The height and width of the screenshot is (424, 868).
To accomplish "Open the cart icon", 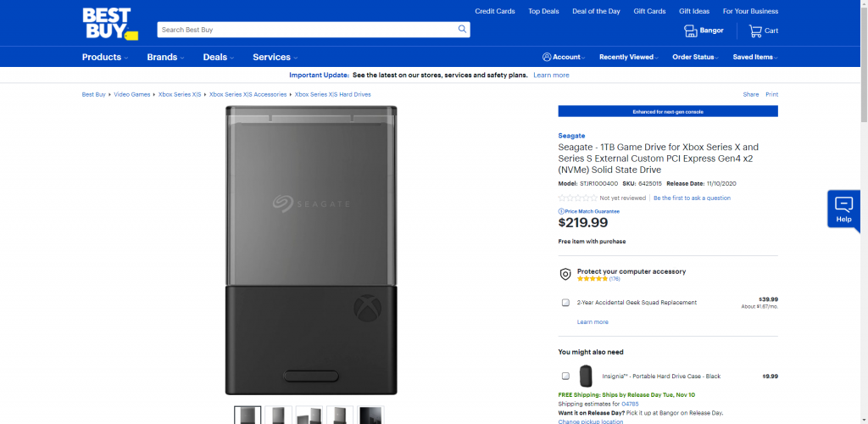I will pyautogui.click(x=754, y=31).
